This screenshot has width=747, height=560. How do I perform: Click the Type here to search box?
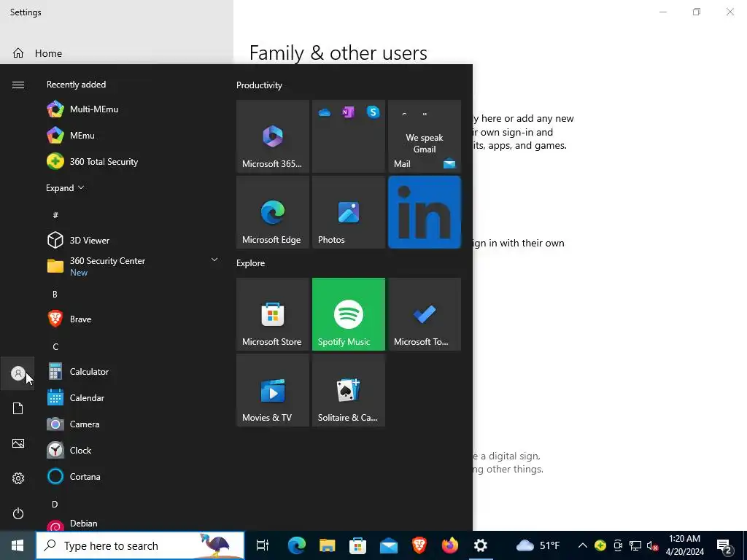[140, 545]
